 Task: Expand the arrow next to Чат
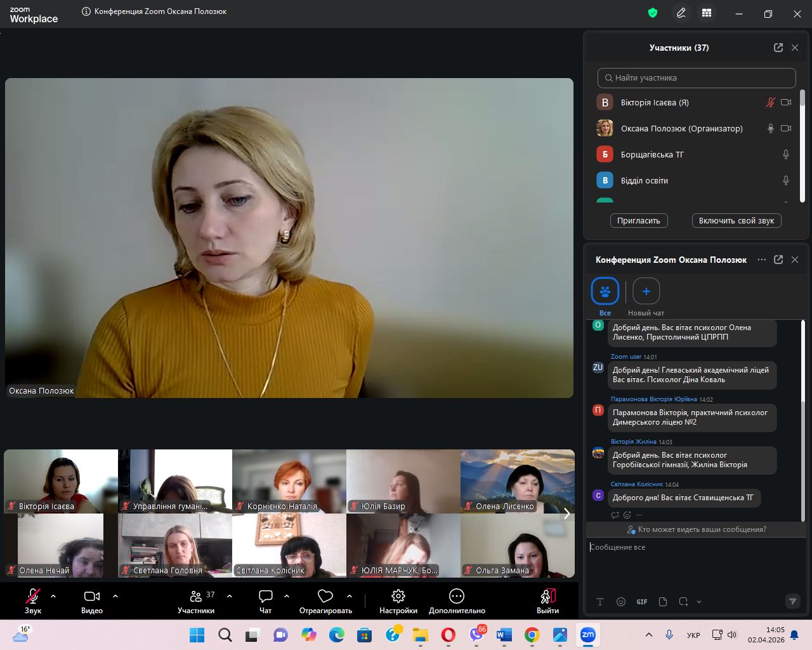(x=287, y=596)
